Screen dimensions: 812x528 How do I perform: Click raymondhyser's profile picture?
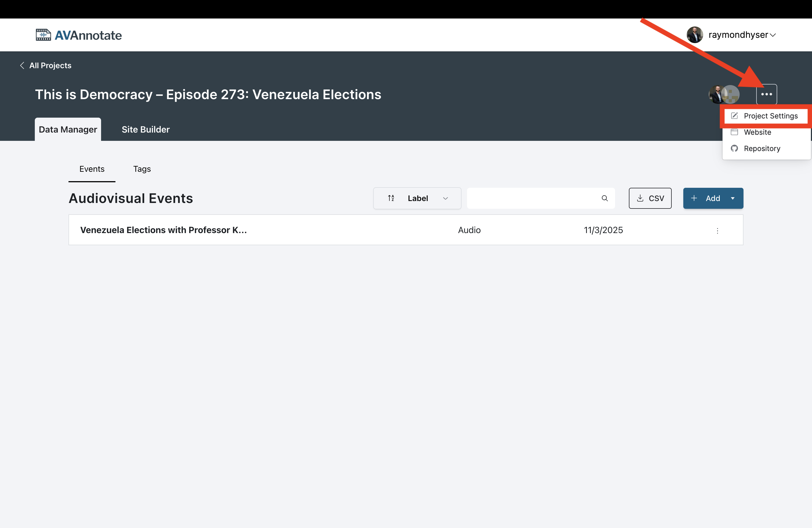coord(695,35)
